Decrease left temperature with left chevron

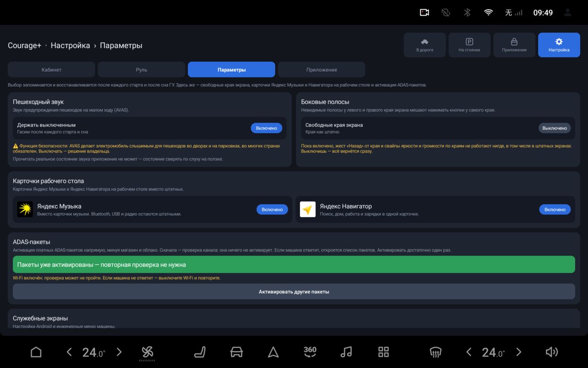coord(69,352)
